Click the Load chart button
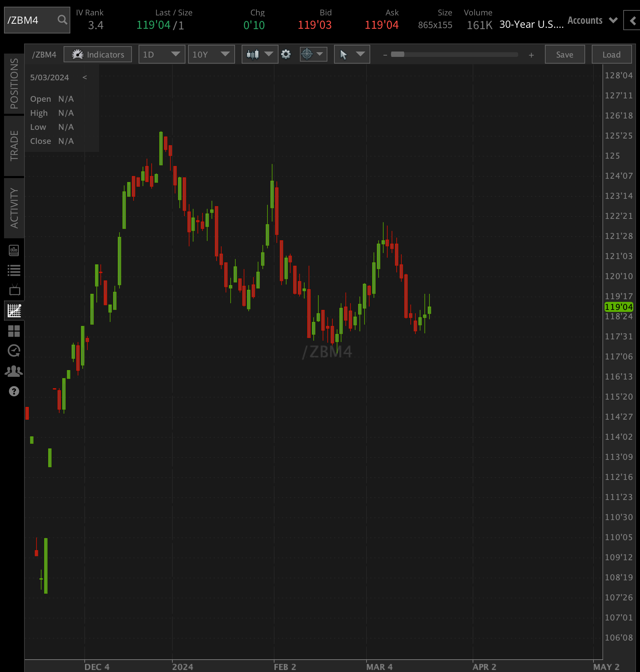 (x=611, y=54)
